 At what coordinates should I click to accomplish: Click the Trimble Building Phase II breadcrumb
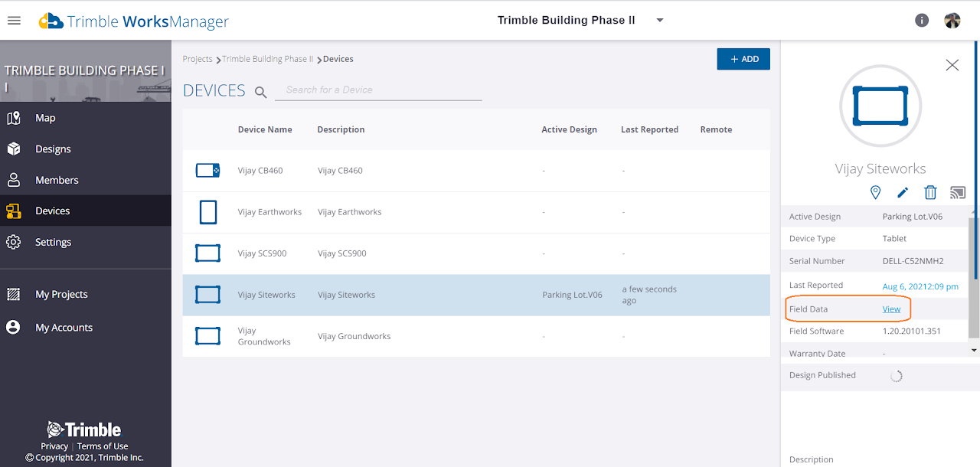tap(268, 59)
